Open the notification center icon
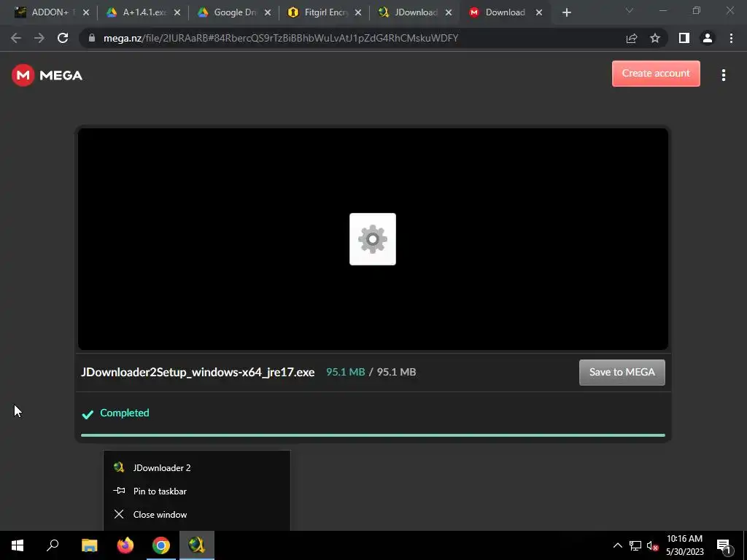This screenshot has height=560, width=747. 724,546
